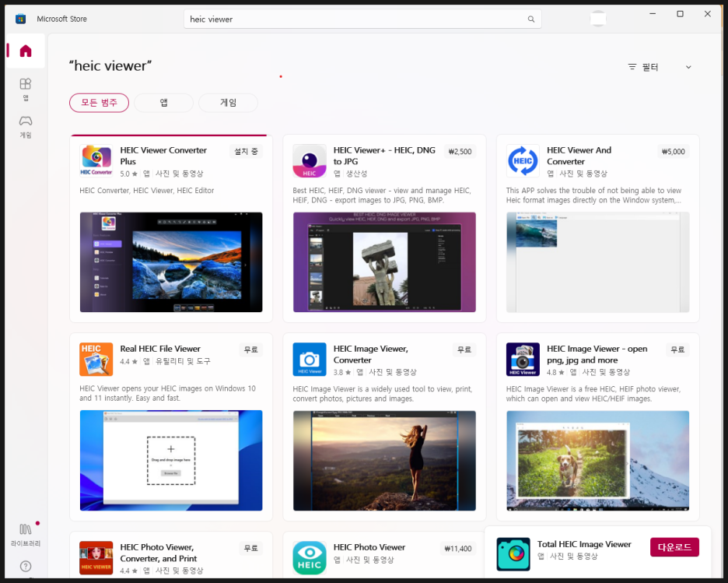The width and height of the screenshot is (728, 583).
Task: Go to the Home section in sidebar
Action: [26, 51]
